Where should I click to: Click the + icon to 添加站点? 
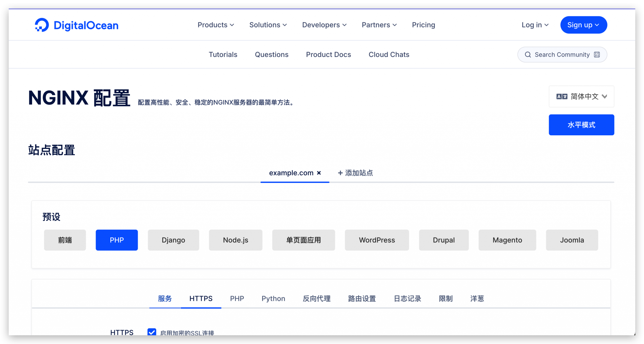[340, 173]
